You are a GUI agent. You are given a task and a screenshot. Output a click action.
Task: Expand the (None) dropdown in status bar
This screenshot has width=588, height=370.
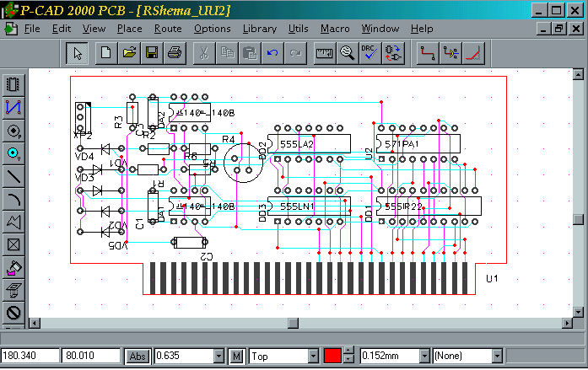pyautogui.click(x=497, y=357)
